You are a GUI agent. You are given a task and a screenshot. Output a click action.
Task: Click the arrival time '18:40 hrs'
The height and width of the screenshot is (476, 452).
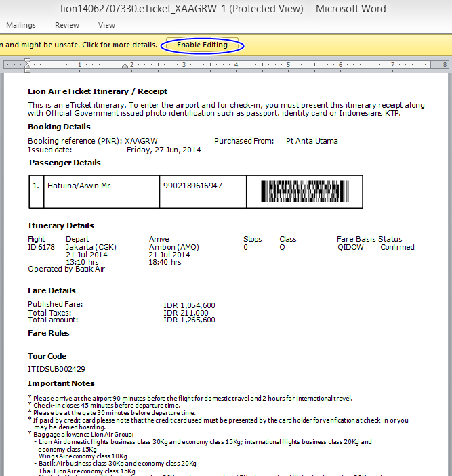pyautogui.click(x=165, y=262)
